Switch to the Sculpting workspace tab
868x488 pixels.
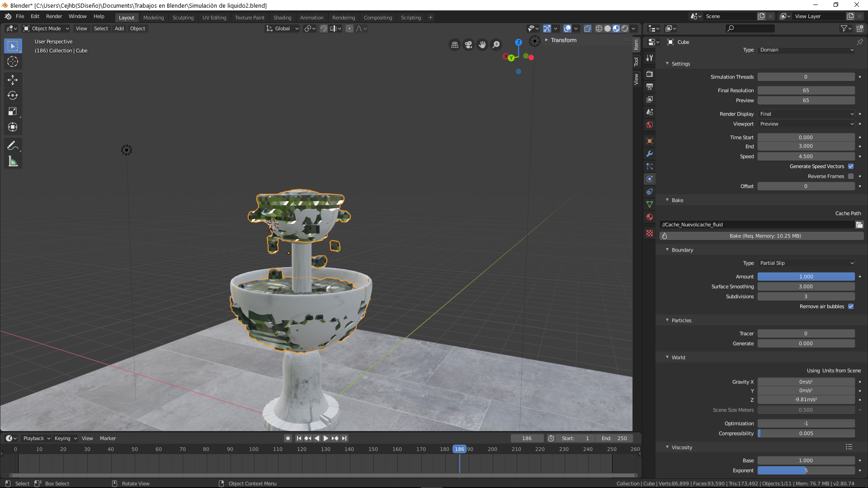point(183,18)
